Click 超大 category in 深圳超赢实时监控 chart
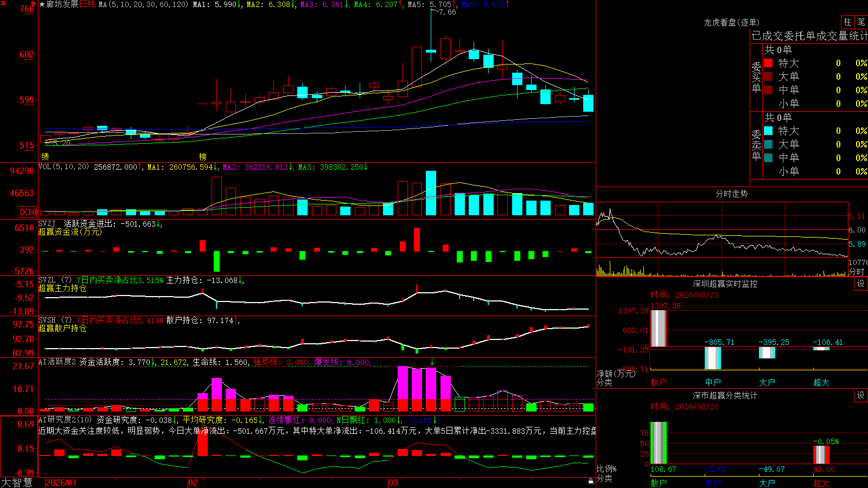This screenshot has height=488, width=868. (x=821, y=382)
